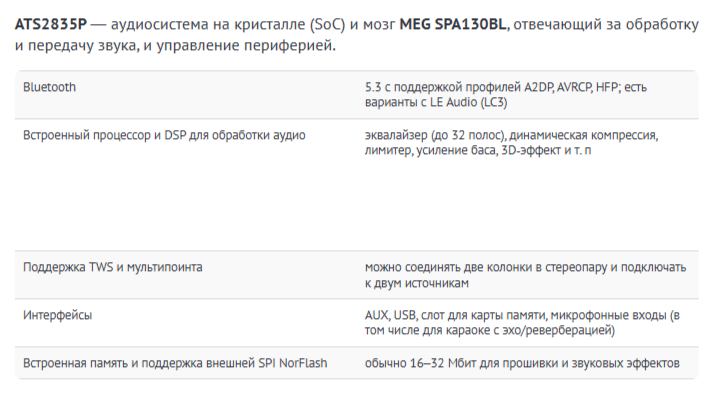Select the Интерфейсы row label
The width and height of the screenshot is (716, 397).
(x=58, y=315)
